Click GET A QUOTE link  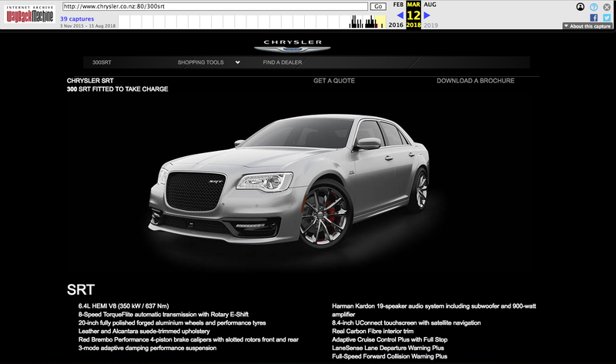pyautogui.click(x=334, y=81)
